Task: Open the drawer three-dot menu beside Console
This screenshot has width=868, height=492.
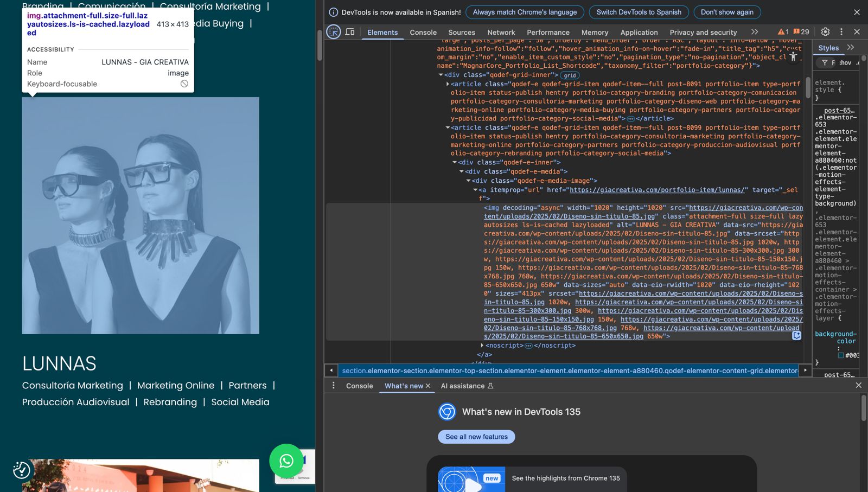Action: [333, 386]
